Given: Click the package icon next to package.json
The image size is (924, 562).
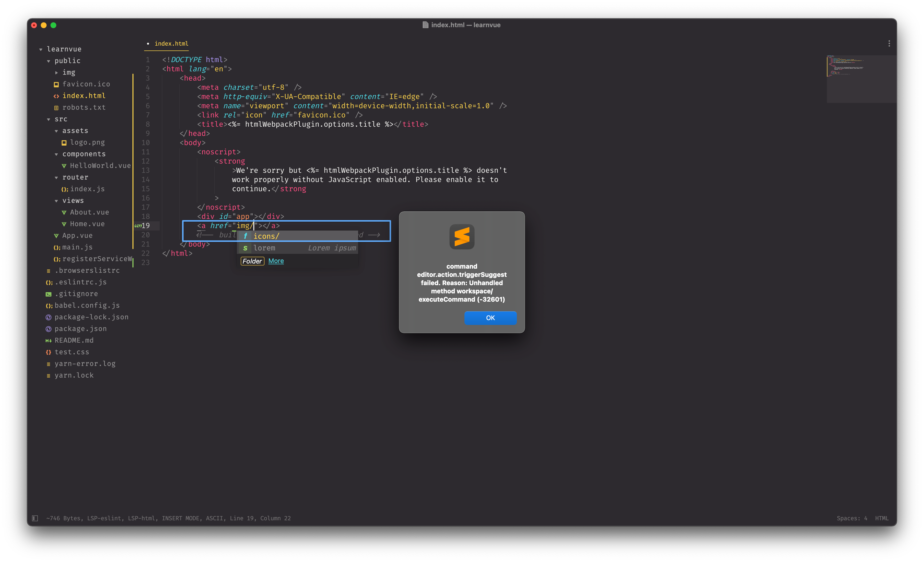Looking at the screenshot, I should 48,329.
